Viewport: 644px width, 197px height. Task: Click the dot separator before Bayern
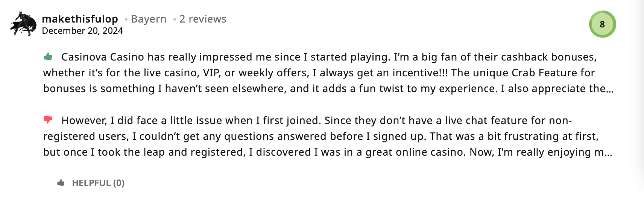(126, 20)
